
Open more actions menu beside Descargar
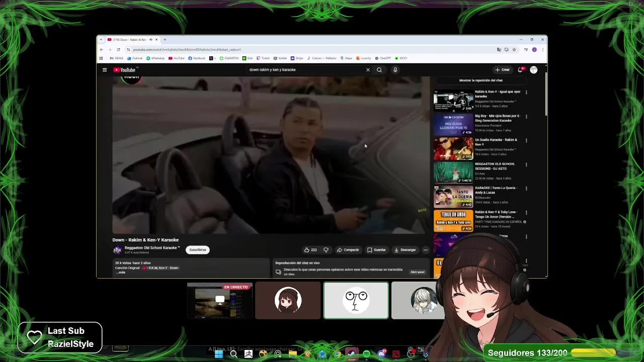(426, 250)
